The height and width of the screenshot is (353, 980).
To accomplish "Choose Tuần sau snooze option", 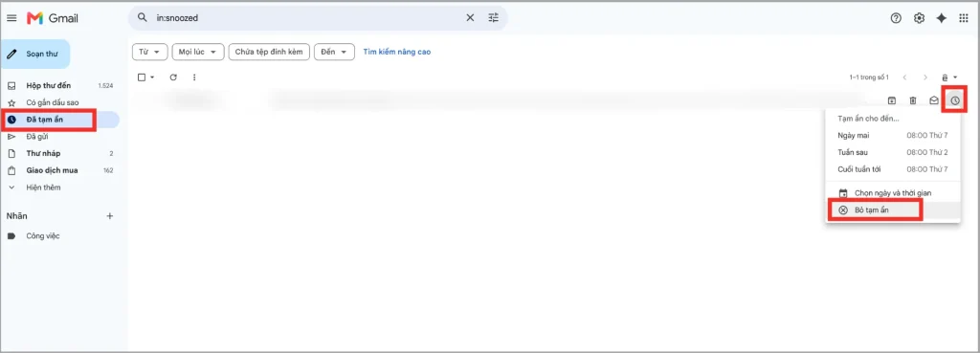I will 893,152.
